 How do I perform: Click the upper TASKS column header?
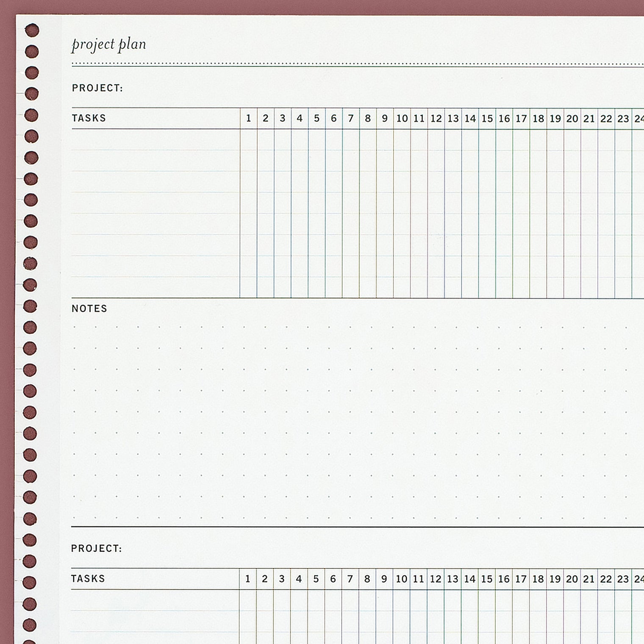(x=89, y=118)
